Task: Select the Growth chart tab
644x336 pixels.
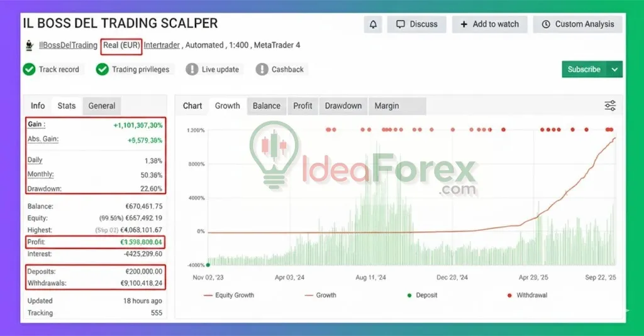Action: pyautogui.click(x=227, y=106)
